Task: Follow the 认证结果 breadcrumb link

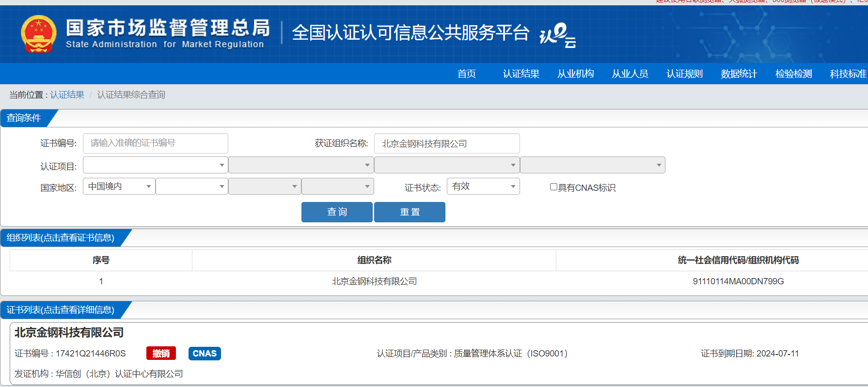Action: coord(67,95)
